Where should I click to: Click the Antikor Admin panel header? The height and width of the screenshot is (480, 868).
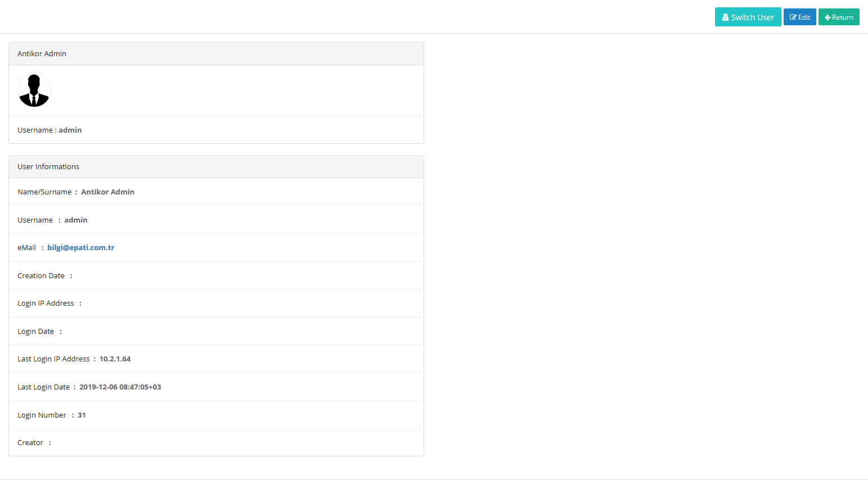coord(216,54)
